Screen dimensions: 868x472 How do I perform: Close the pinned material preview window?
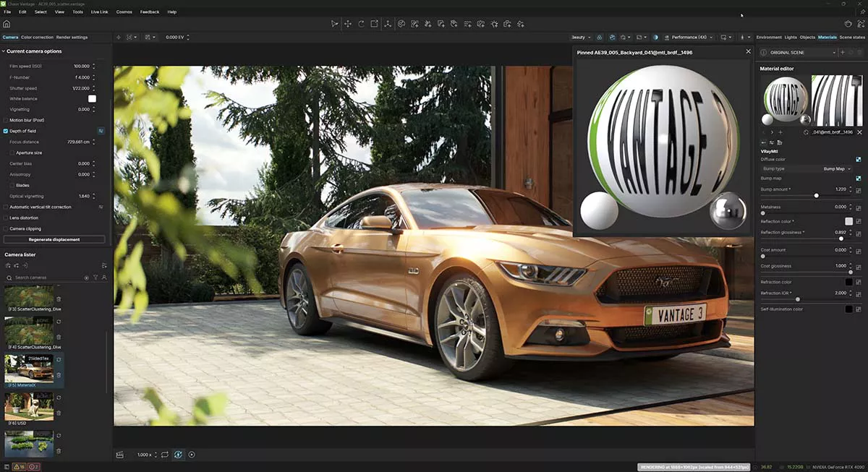click(748, 52)
